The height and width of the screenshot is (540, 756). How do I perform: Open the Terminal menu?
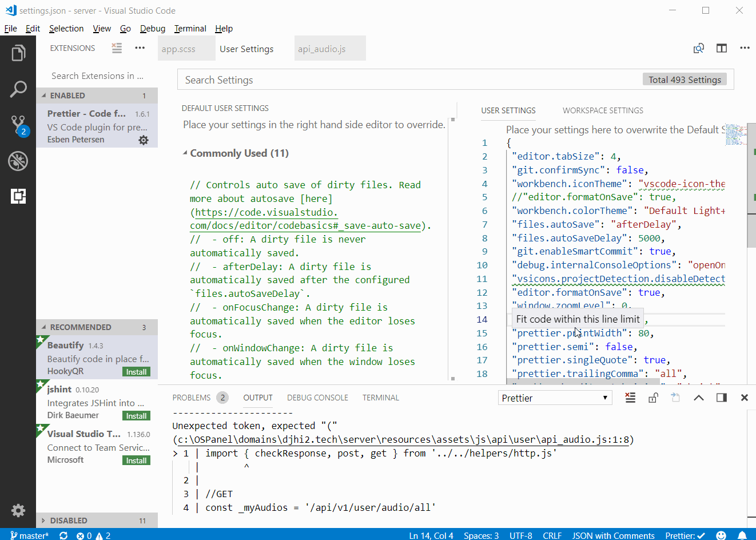tap(190, 29)
